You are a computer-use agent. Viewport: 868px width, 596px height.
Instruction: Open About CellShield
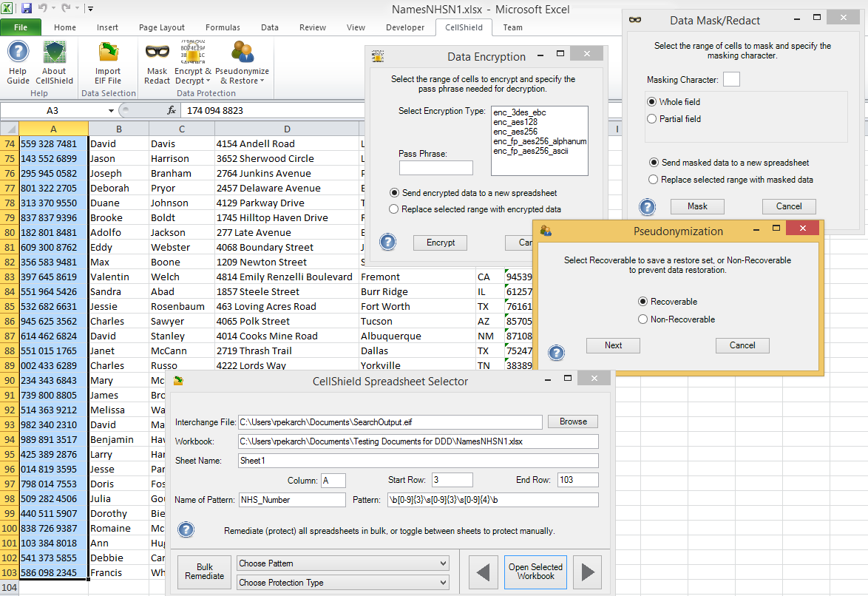coord(54,62)
